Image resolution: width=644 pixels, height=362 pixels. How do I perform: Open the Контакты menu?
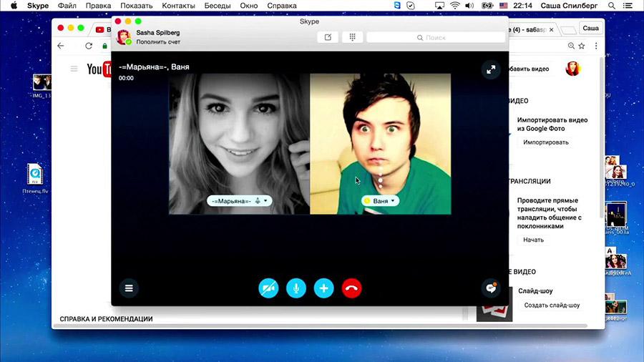point(178,6)
